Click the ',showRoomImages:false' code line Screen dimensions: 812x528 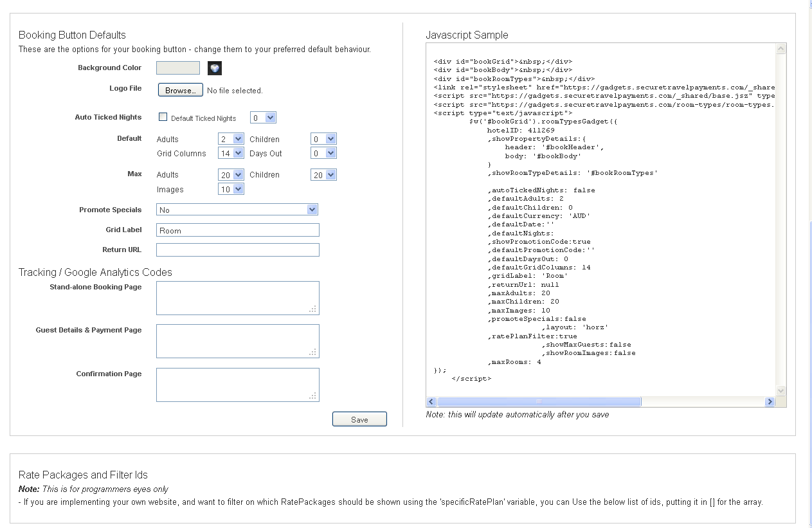tap(588, 353)
